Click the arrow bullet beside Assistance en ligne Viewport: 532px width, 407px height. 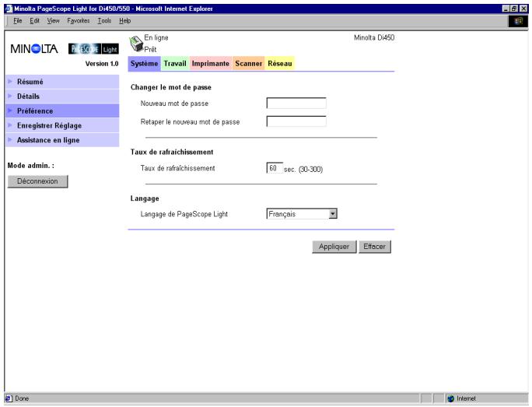click(10, 140)
